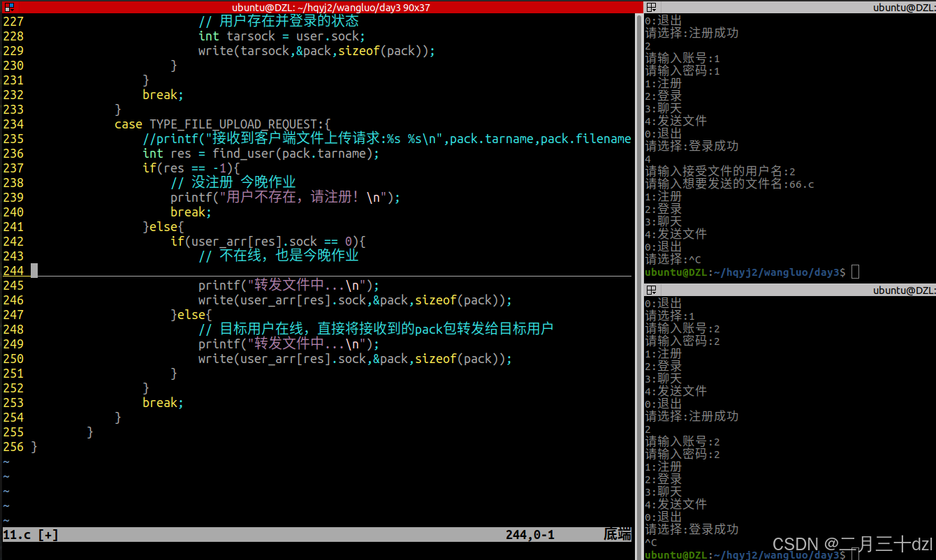936x560 pixels.
Task: Click '请选择:登录成功' in bottom-right terminal
Action: 692,530
